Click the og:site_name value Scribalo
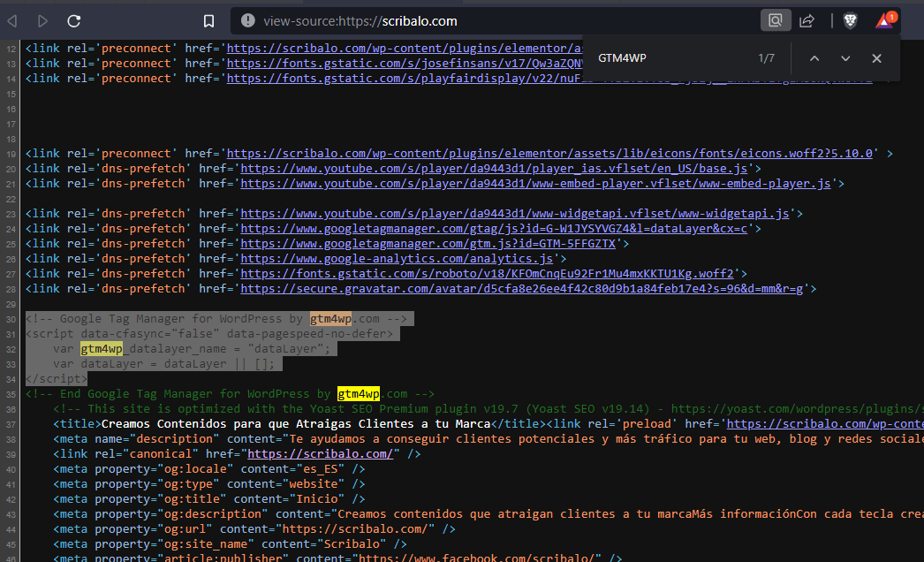 pyautogui.click(x=352, y=544)
